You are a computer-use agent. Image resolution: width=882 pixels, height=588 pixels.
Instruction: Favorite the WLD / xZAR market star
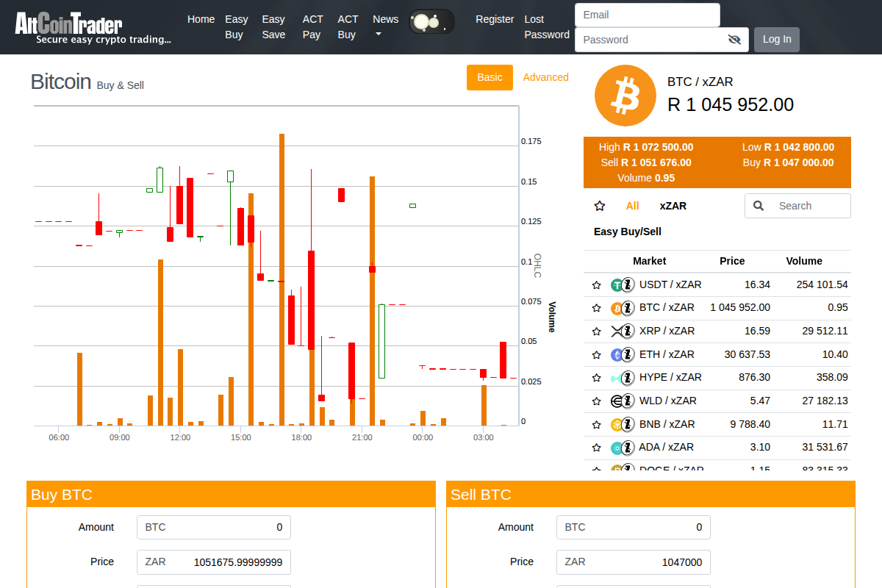[597, 402]
